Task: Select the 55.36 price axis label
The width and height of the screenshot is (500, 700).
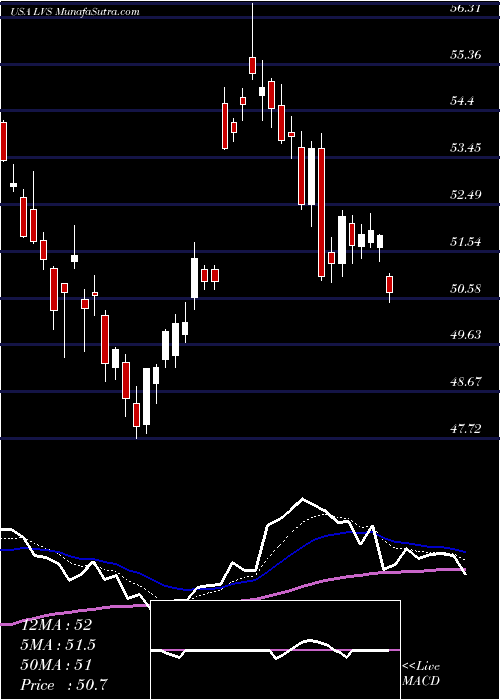Action: [x=466, y=55]
